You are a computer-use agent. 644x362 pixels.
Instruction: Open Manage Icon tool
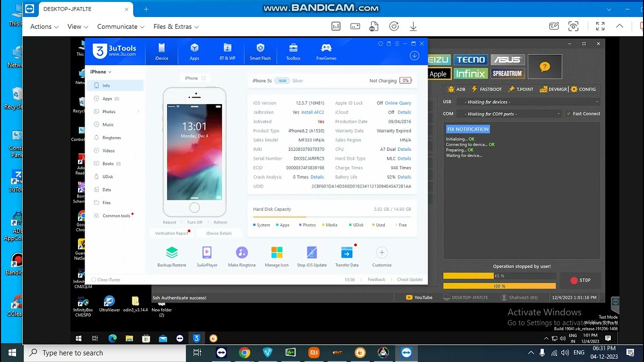(x=277, y=256)
